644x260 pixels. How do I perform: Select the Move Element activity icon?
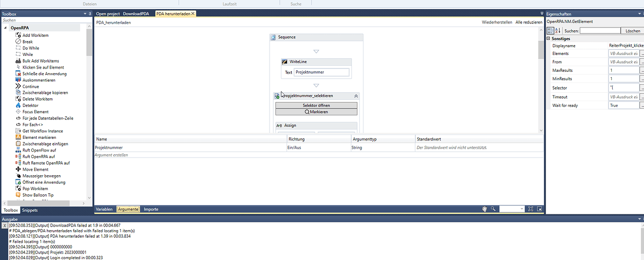[18, 170]
